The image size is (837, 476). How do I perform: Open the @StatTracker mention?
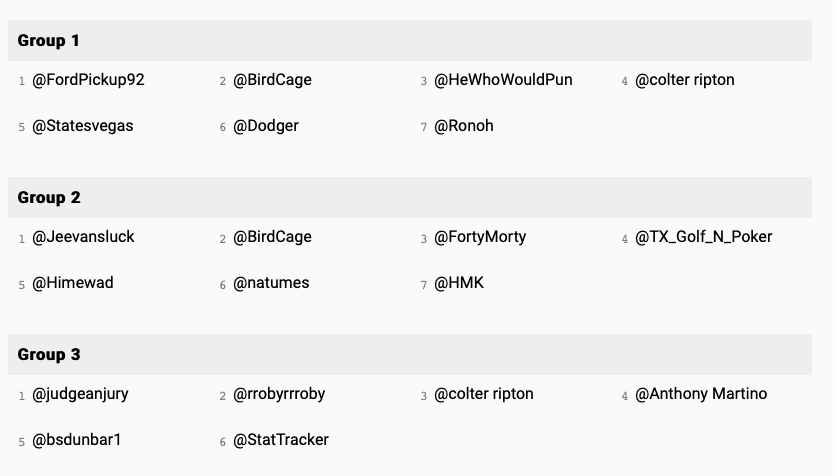(x=280, y=440)
